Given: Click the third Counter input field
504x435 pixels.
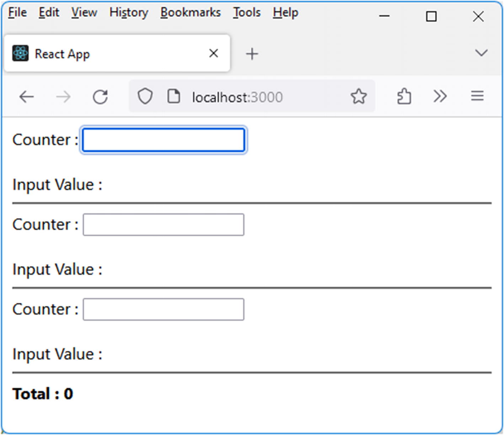Looking at the screenshot, I should [x=163, y=309].
